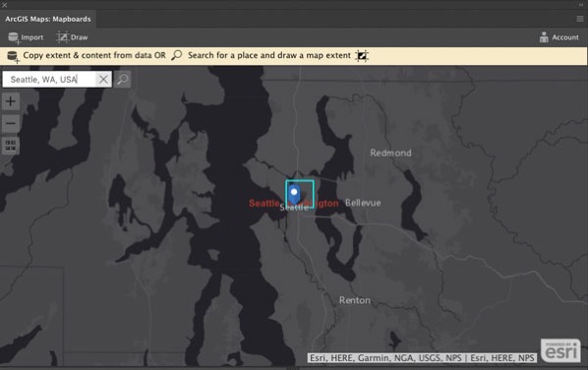
Task: Click the magnifier icon in the yellow banner
Action: point(177,55)
